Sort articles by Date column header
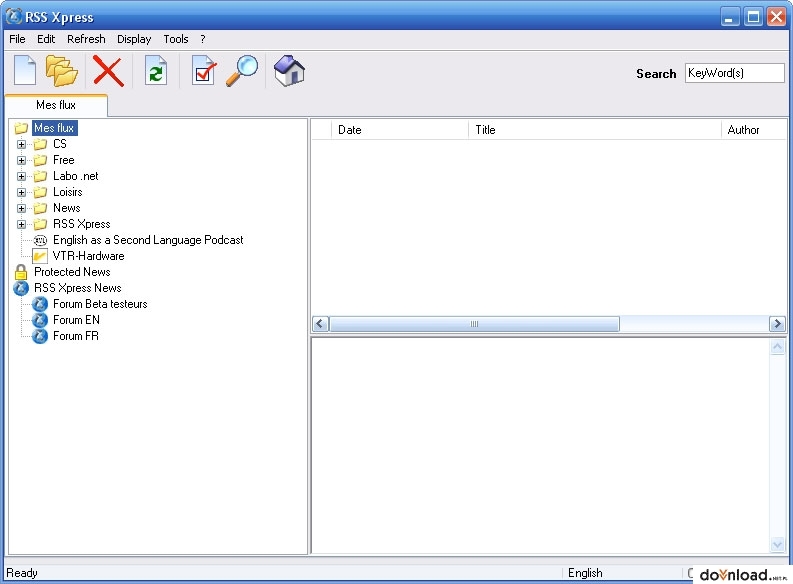The width and height of the screenshot is (793, 584). [400, 130]
